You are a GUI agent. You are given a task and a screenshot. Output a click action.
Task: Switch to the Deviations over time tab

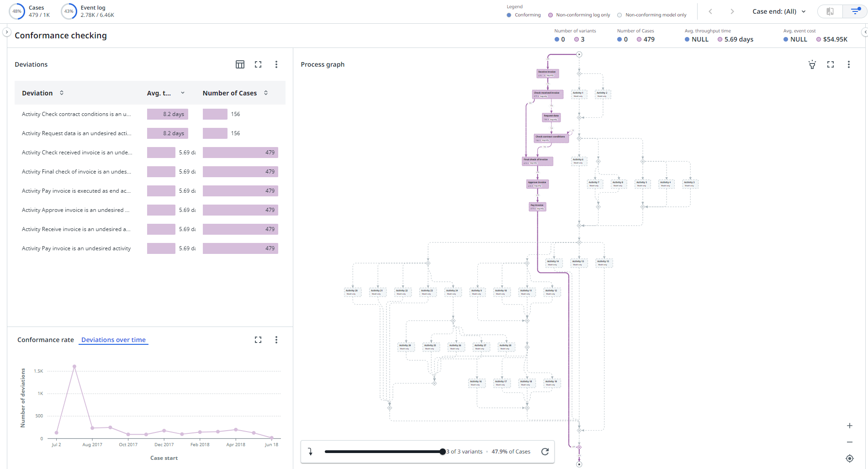(x=113, y=340)
